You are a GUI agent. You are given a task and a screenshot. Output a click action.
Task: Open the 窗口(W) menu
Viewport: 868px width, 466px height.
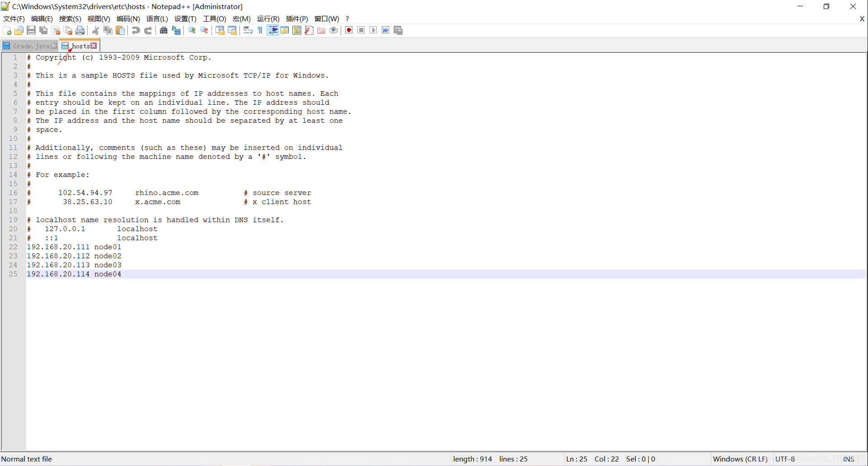click(x=327, y=19)
